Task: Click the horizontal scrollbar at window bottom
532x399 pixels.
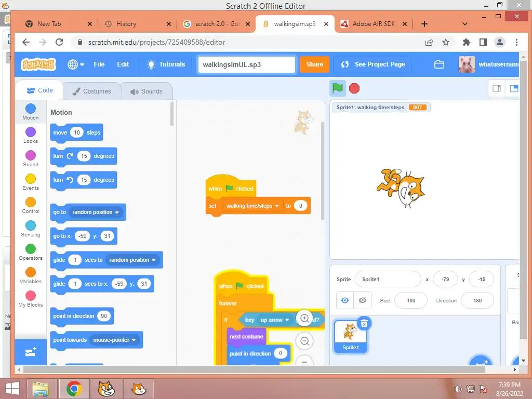Action: click(255, 369)
